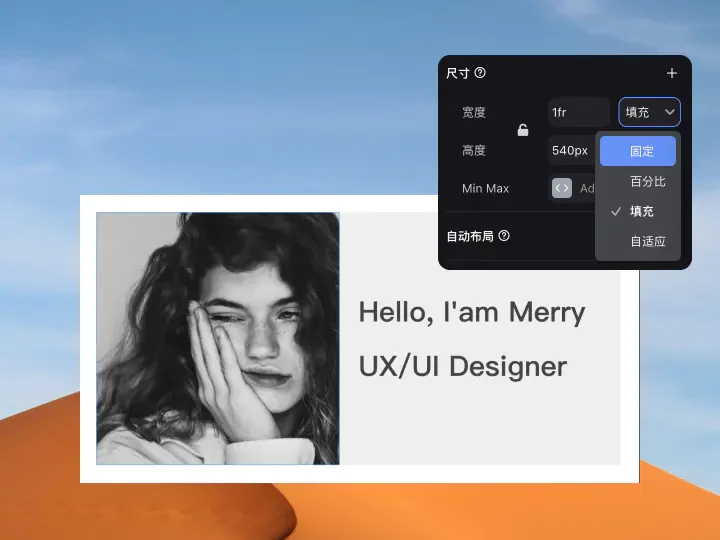Viewport: 720px width, 540px height.
Task: Select the black and white portrait image
Action: tap(218, 338)
